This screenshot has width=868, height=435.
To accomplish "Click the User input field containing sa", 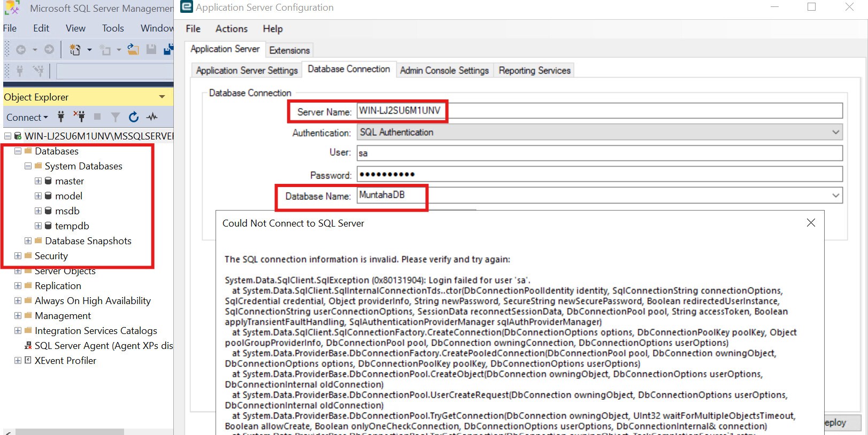I will 600,153.
